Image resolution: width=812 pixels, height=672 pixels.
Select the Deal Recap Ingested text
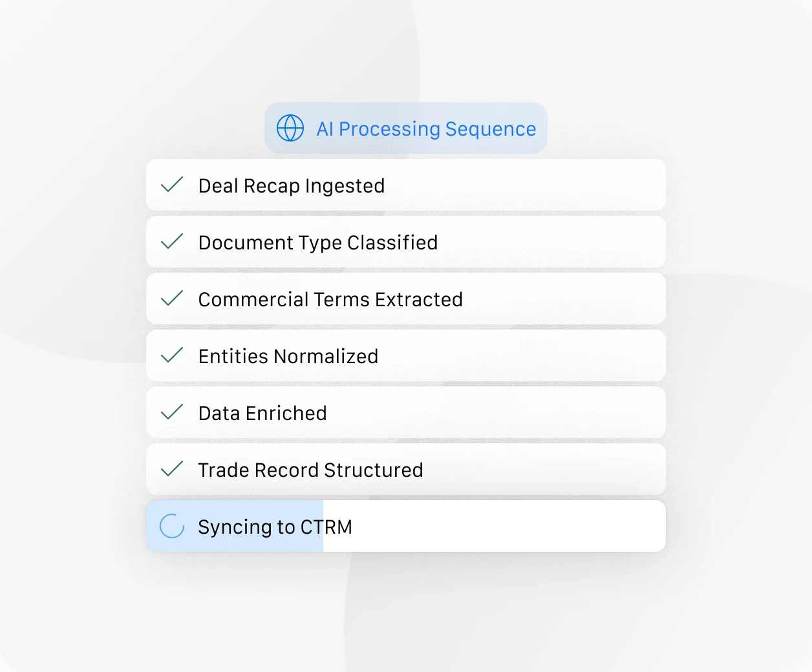tap(291, 185)
